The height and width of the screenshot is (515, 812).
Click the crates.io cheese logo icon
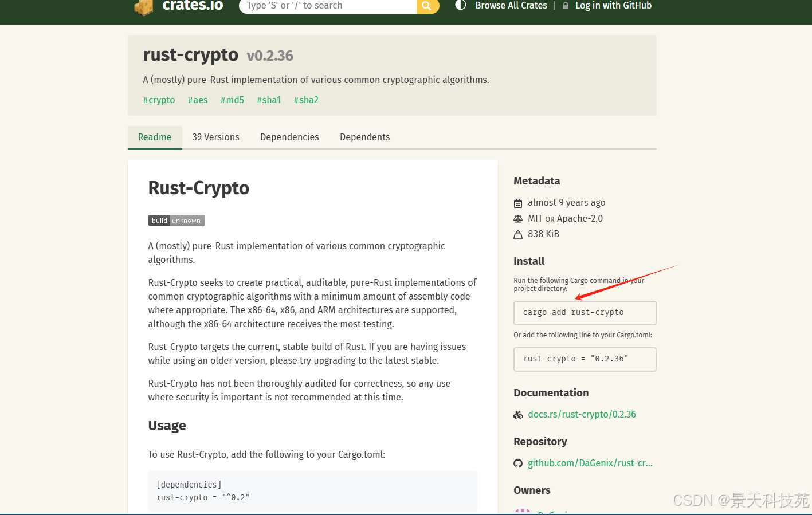[x=144, y=7]
